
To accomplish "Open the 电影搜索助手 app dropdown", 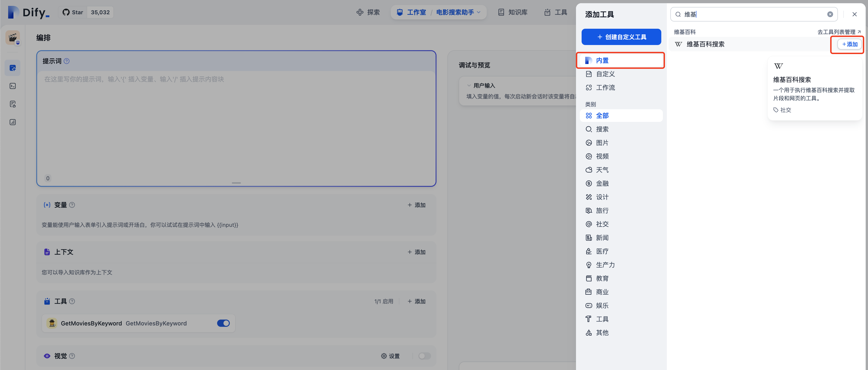I will pyautogui.click(x=458, y=12).
